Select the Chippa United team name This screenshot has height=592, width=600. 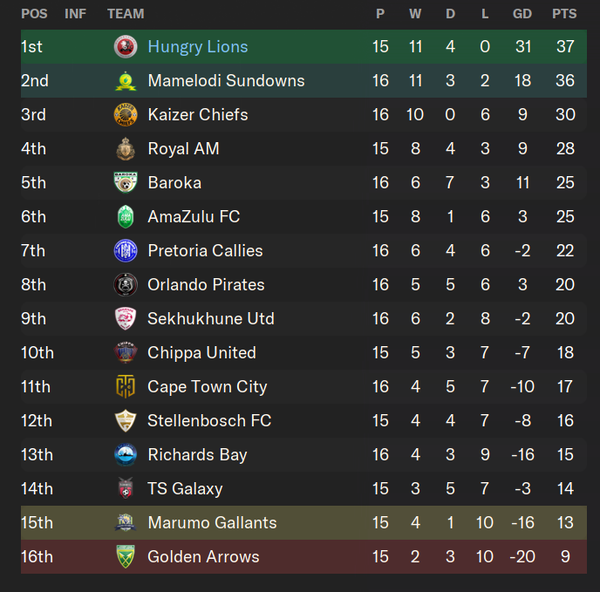[202, 353]
